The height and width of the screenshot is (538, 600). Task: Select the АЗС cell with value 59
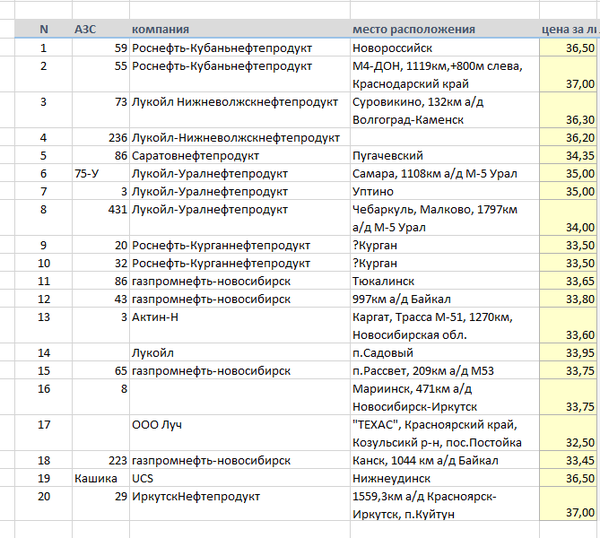coord(101,48)
